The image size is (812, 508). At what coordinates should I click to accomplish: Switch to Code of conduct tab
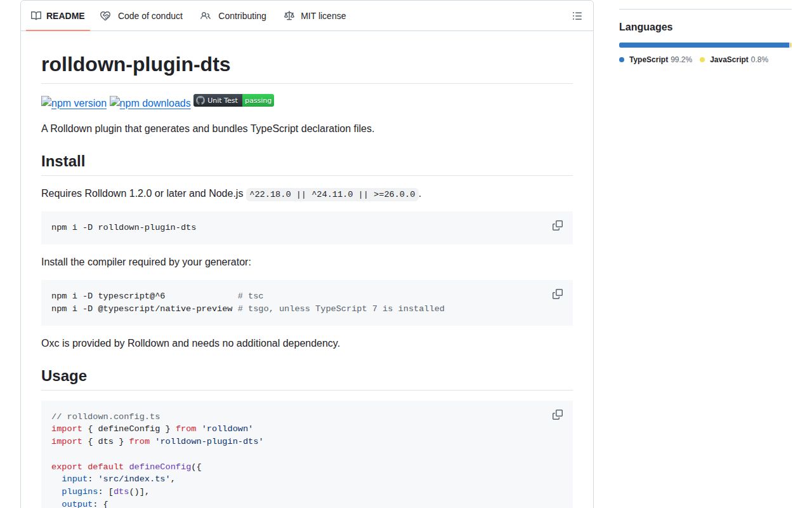[x=141, y=16]
